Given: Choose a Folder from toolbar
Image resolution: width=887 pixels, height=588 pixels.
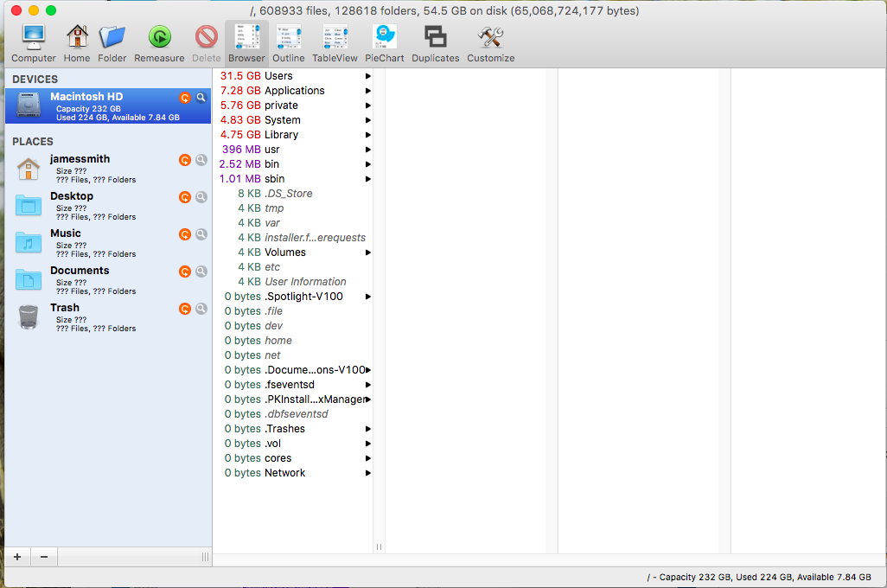Looking at the screenshot, I should 112,43.
